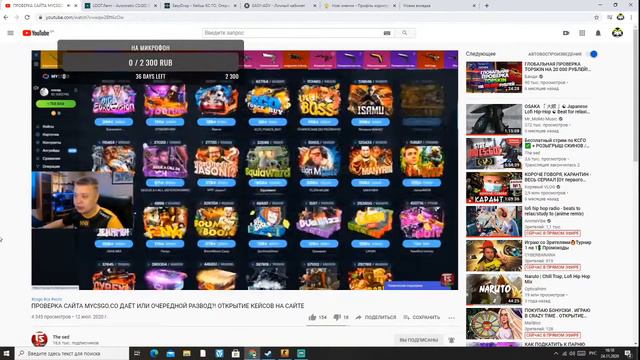Screen dimensions: 640x360
Task: Open the Mail app on the taskbar
Action: pyautogui.click(x=170, y=353)
